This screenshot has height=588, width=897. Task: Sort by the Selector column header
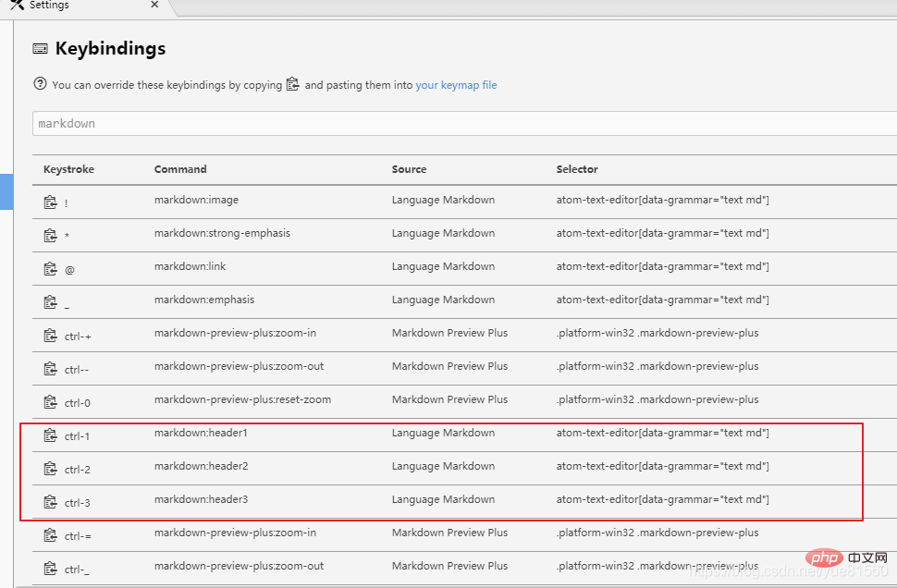[577, 169]
